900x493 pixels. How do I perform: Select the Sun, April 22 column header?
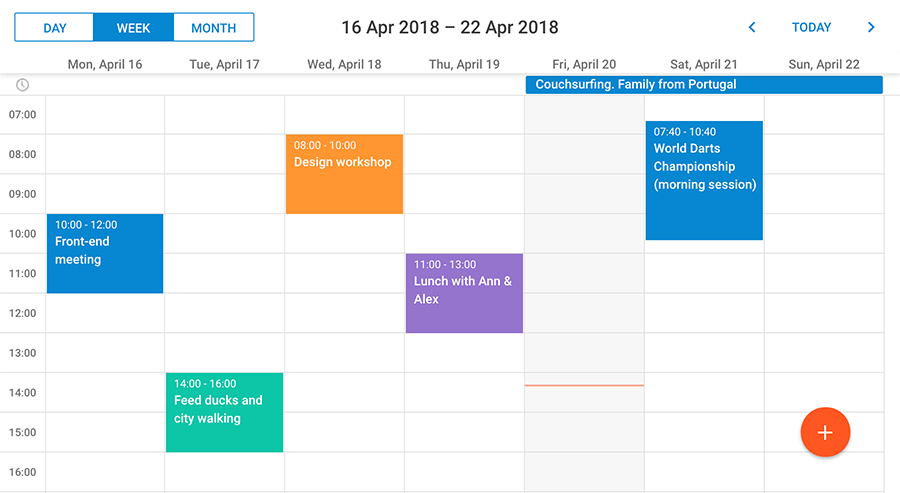[x=824, y=64]
